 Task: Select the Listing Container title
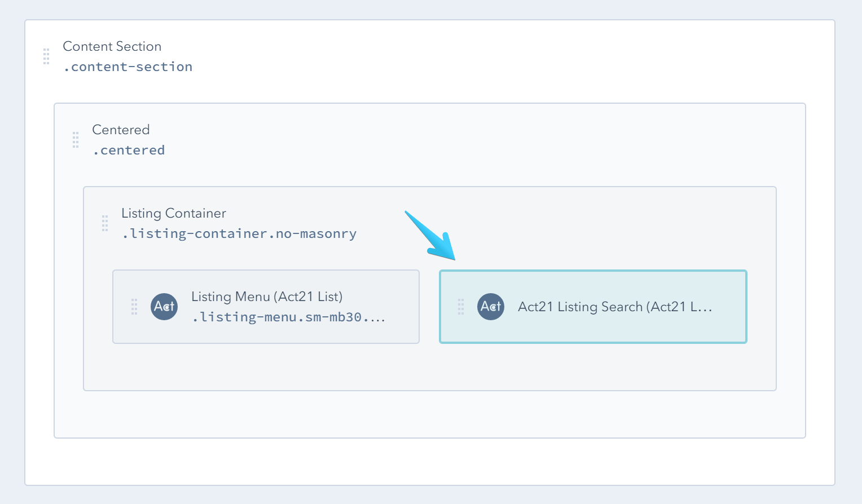pyautogui.click(x=174, y=213)
